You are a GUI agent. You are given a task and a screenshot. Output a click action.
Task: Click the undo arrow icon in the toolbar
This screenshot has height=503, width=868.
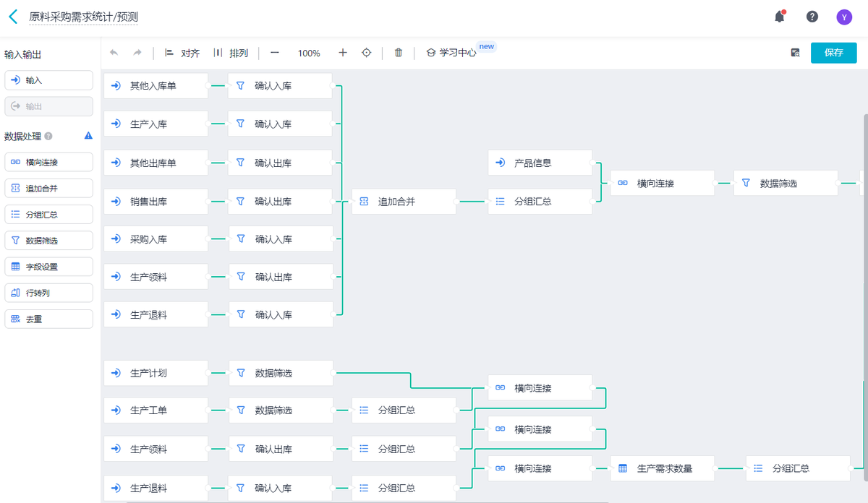114,52
